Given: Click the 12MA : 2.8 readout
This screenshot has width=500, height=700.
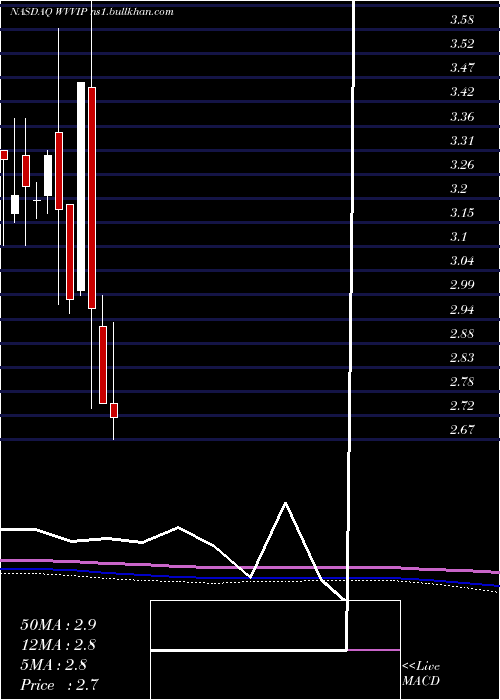Looking at the screenshot, I should (58, 645).
